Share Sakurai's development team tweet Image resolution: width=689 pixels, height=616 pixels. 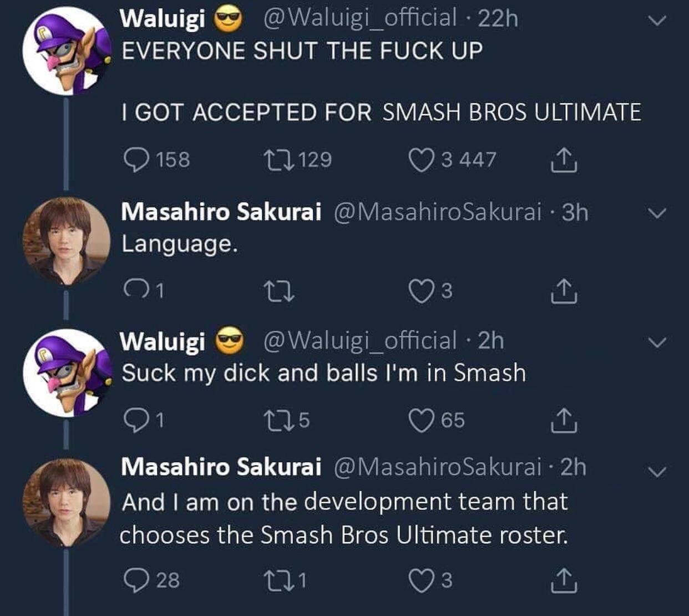[564, 580]
